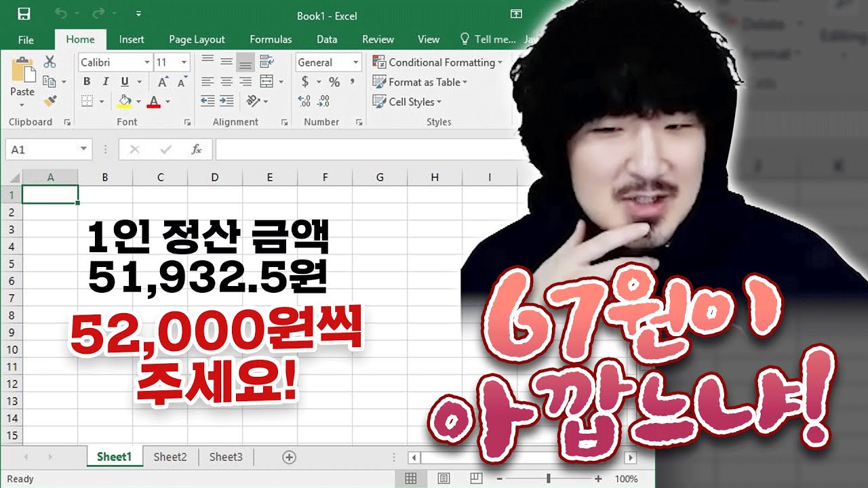Click the Increase Font Size icon
Viewport: 868px width, 488px height.
[163, 82]
